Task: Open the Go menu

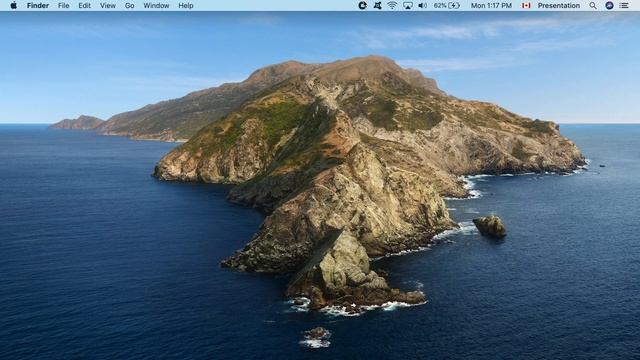Action: pyautogui.click(x=129, y=5)
